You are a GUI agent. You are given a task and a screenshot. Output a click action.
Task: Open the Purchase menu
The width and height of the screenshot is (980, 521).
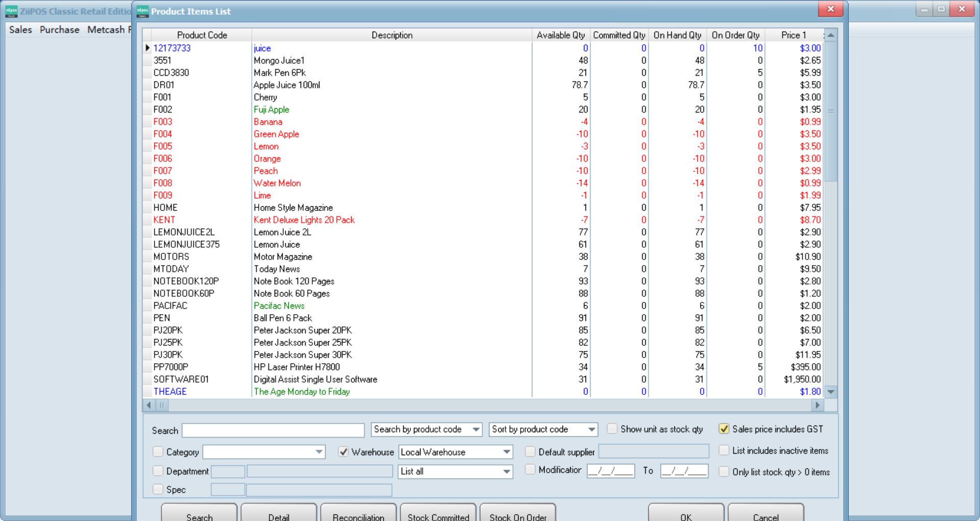coord(60,30)
